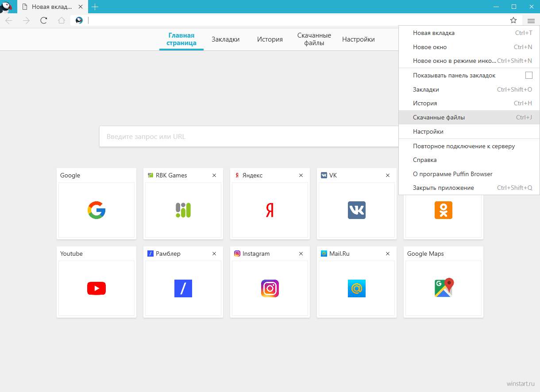The height and width of the screenshot is (392, 540).
Task: Select История in the dropdown menu
Action: (x=469, y=103)
